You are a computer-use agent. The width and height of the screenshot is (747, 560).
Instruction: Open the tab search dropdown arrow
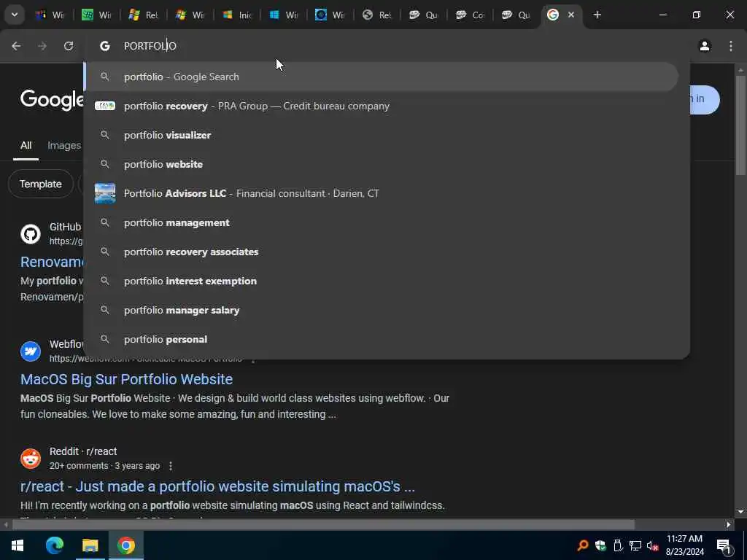pos(15,15)
